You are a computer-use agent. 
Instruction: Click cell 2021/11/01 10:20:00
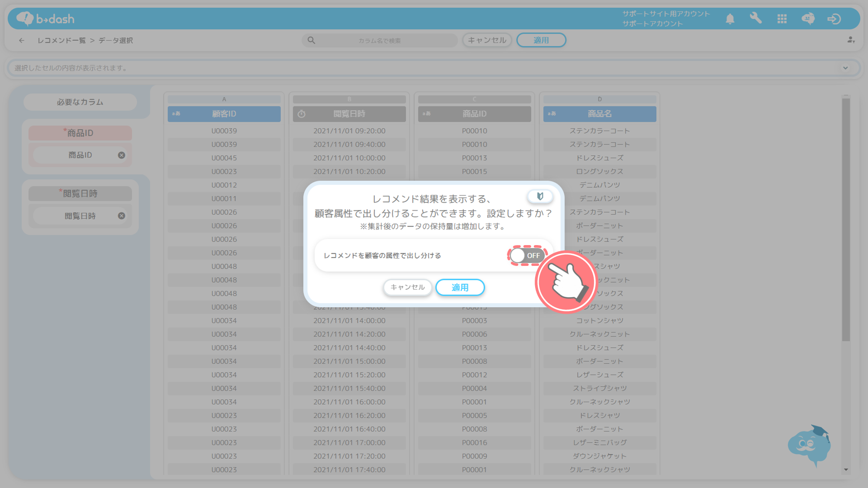[349, 171]
